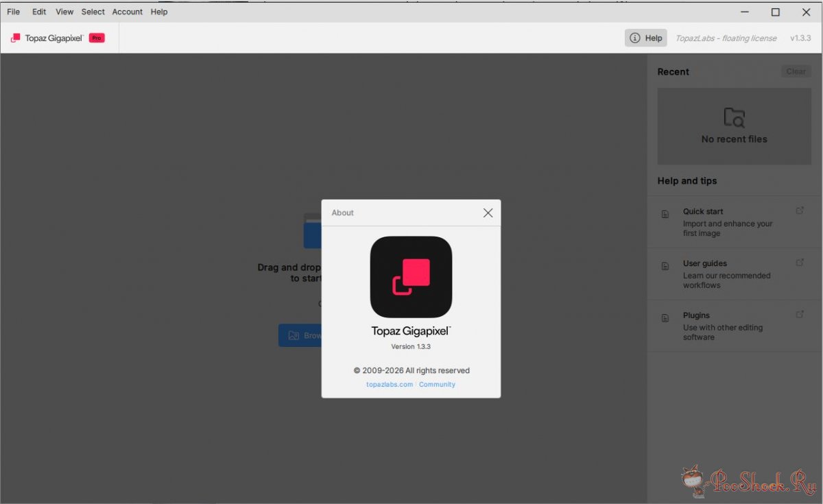Image resolution: width=823 pixels, height=504 pixels.
Task: Click the 'Help and tips' heading
Action: pyautogui.click(x=687, y=181)
